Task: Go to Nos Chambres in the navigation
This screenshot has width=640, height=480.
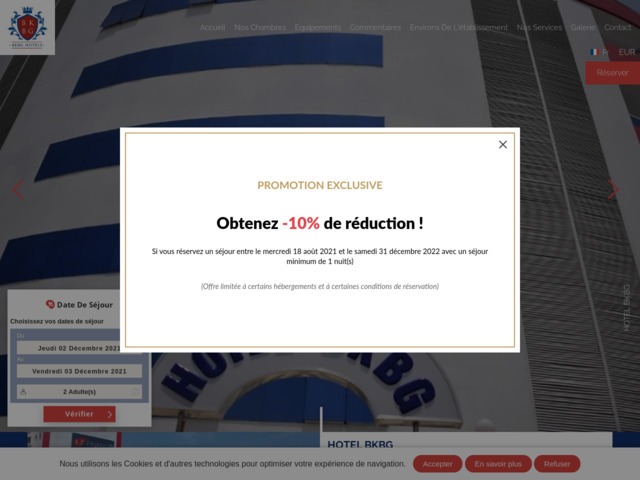Action: (260, 28)
